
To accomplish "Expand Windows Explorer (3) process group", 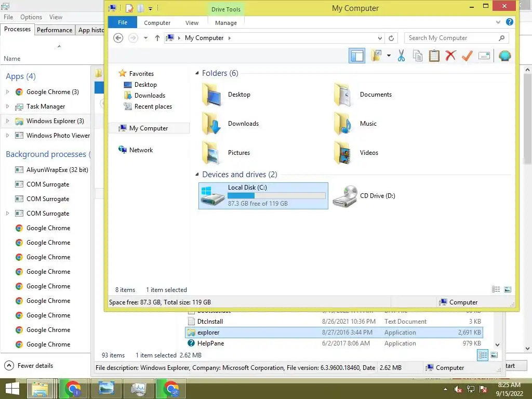I will point(7,121).
